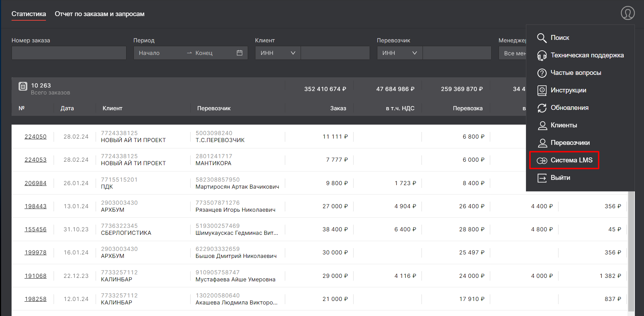644x316 pixels.
Task: Click the Перевозчик column header in table
Action: (214, 108)
